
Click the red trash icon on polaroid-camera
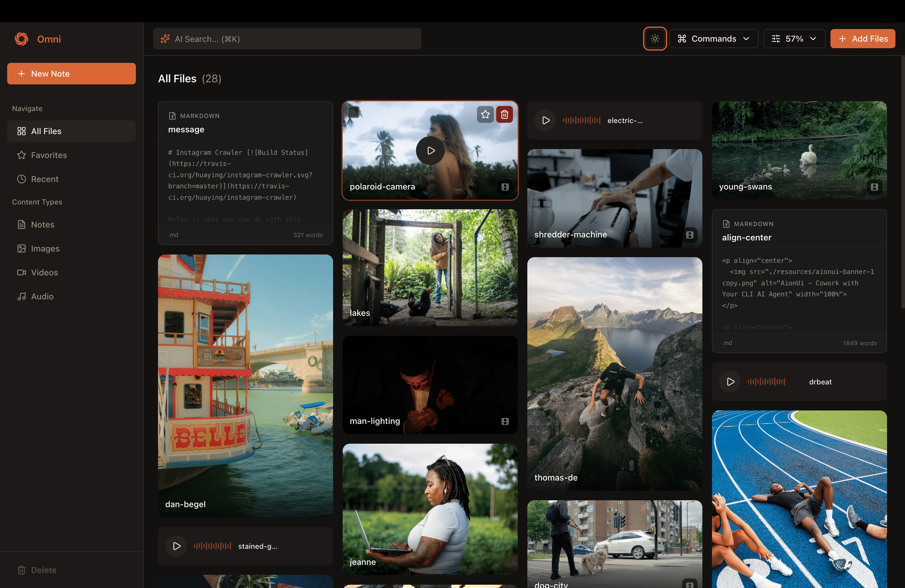tap(504, 114)
